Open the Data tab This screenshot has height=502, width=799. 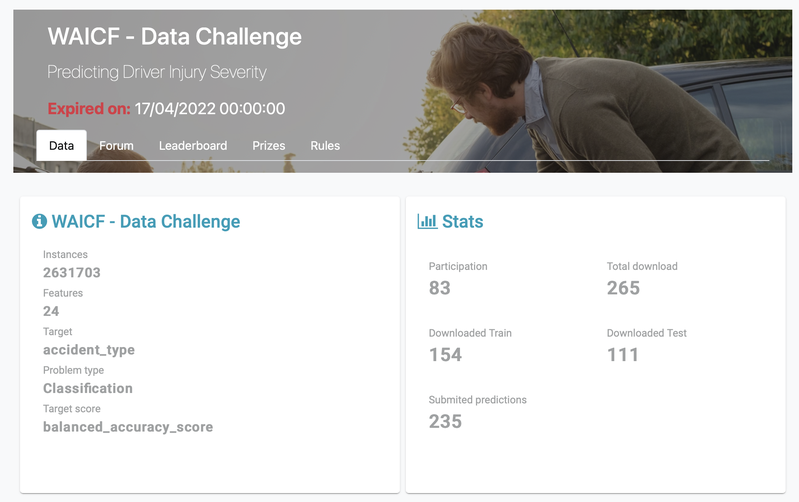(62, 146)
